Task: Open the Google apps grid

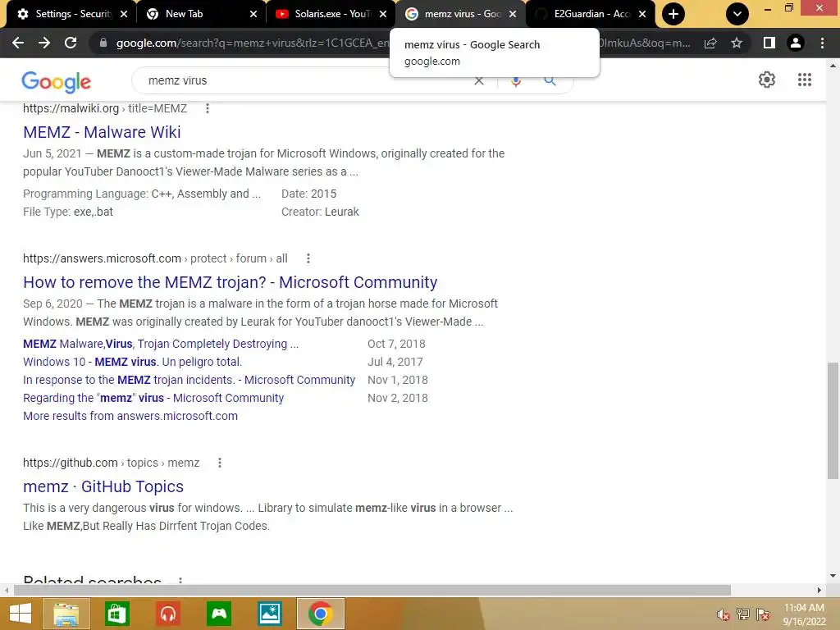Action: pyautogui.click(x=805, y=80)
